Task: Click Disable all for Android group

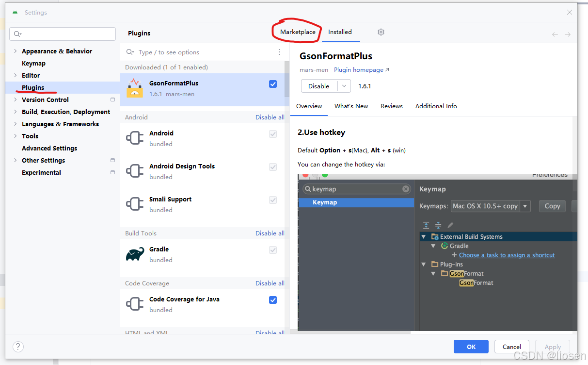Action: click(x=270, y=117)
